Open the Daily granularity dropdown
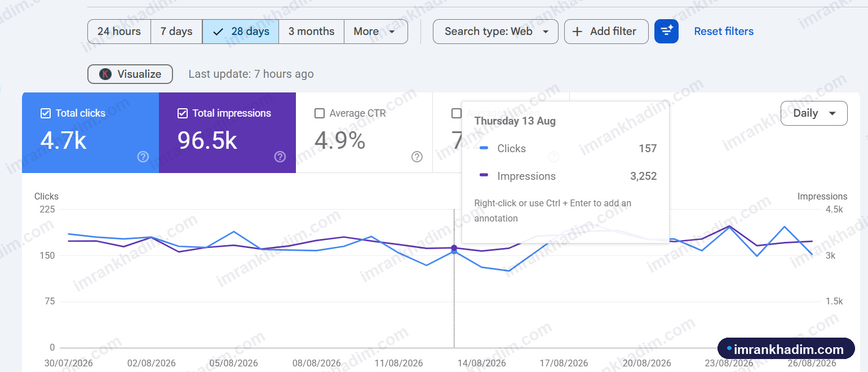 tap(814, 113)
